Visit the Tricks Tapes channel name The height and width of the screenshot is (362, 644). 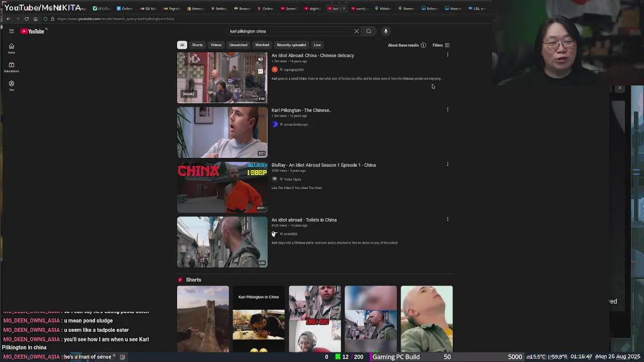pos(292,179)
